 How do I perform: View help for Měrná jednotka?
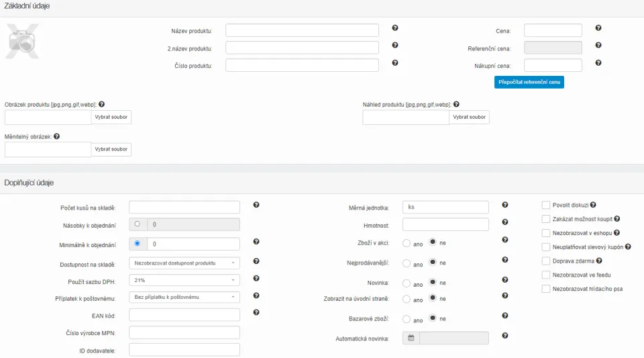click(x=504, y=205)
